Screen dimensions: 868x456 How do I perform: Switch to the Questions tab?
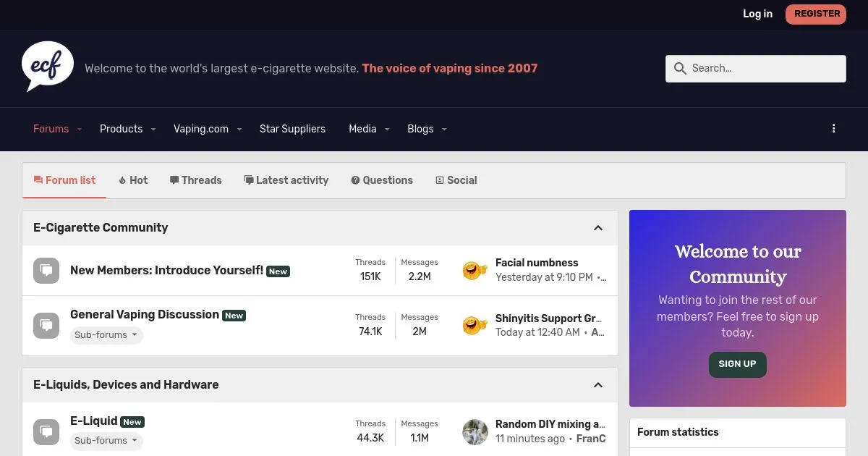pos(382,180)
